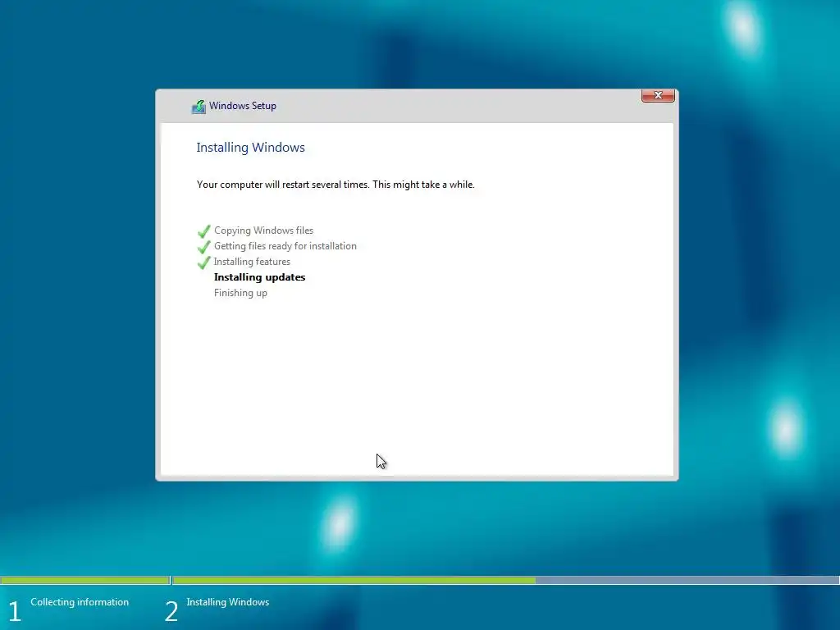This screenshot has width=840, height=630.
Task: Click the Windows Setup title bar icon
Action: [199, 107]
